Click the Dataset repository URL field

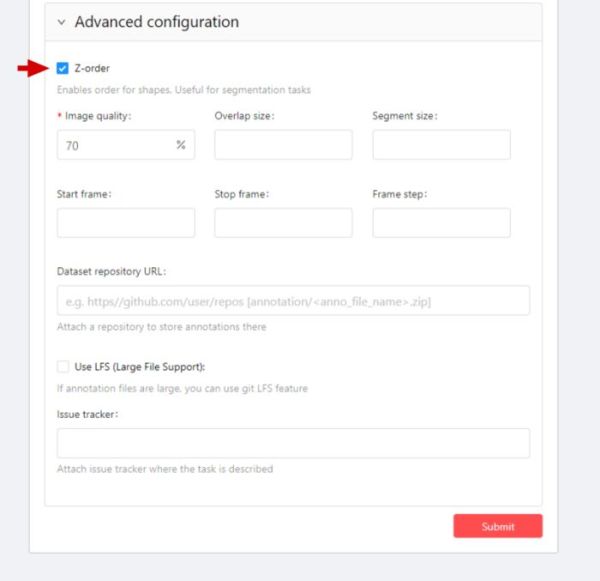(293, 301)
